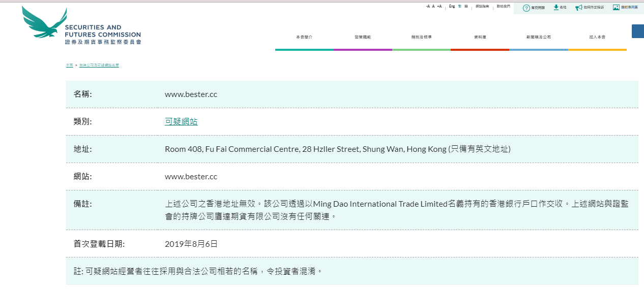Decrease font size with -A

pos(428,7)
